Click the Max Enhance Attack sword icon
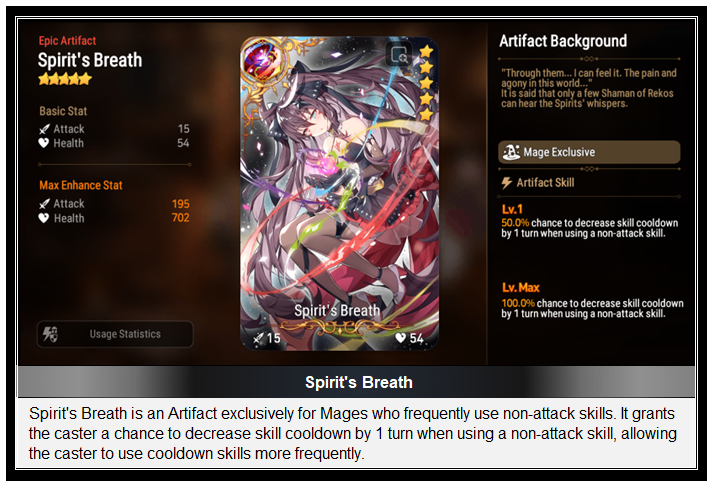712x488 pixels. [x=44, y=204]
